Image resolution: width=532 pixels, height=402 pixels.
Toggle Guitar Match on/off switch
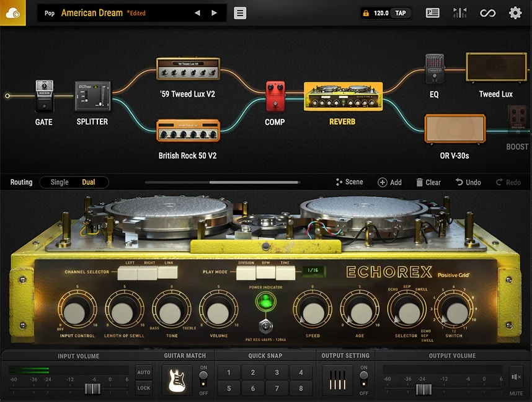pyautogui.click(x=203, y=379)
